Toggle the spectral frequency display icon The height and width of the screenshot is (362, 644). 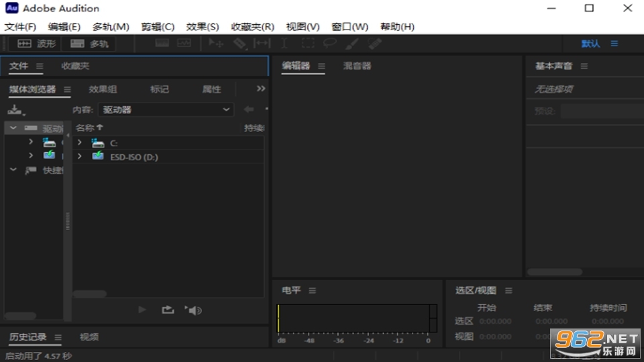coord(162,43)
